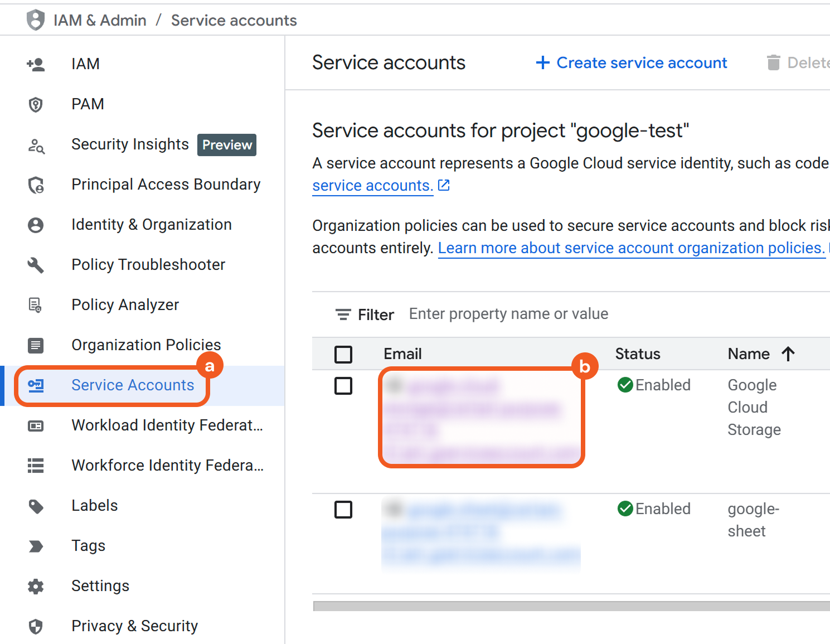Click the filter list icon beside Filter
830x644 pixels.
tap(343, 315)
